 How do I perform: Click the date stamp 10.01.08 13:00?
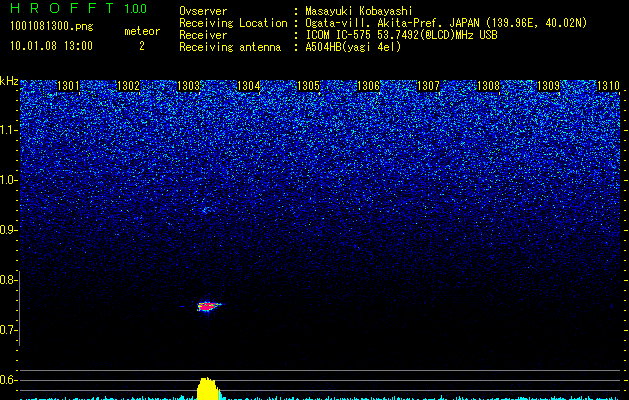[51, 46]
